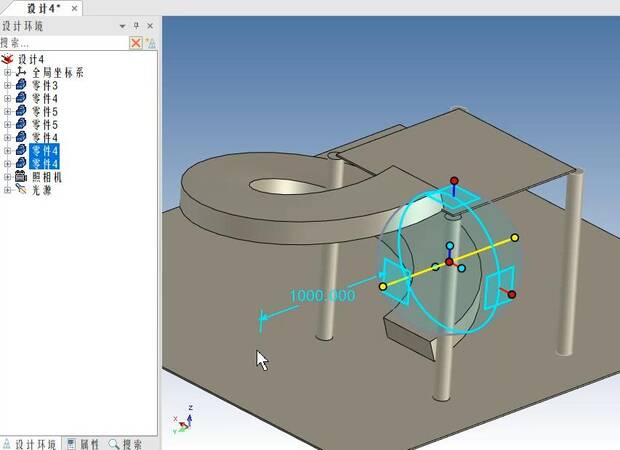Screen dimensions: 620x450
Task: Open the 设计4* document tab
Action: click(x=43, y=8)
